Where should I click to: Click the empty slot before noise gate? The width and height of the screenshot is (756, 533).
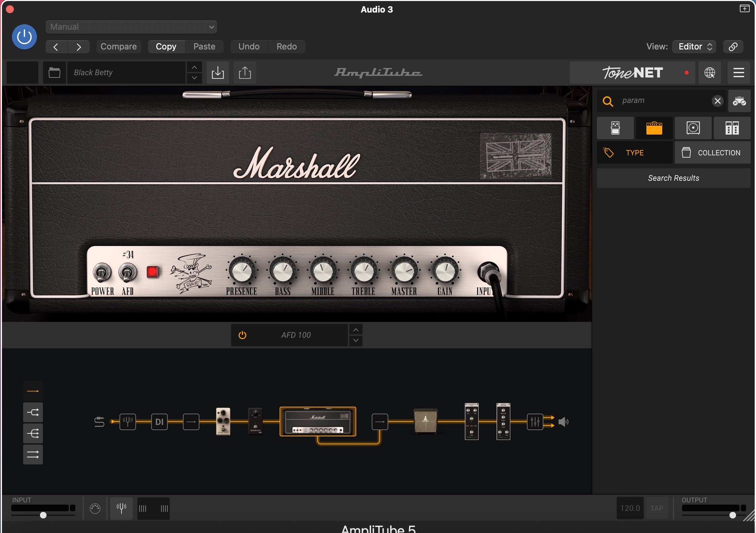point(191,422)
